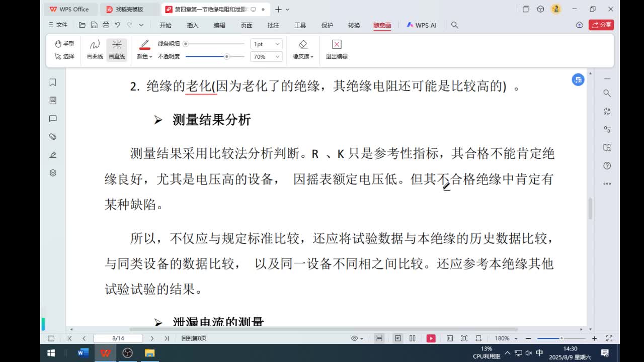The width and height of the screenshot is (644, 362).
Task: Open the 180% zoom level dropdown
Action: pos(506,338)
